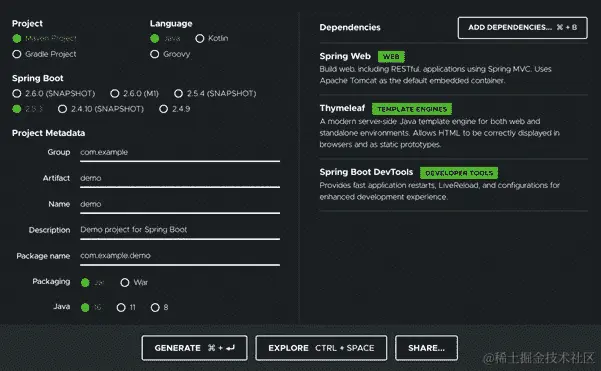
Task: Click Spring Web description text
Action: (x=435, y=75)
